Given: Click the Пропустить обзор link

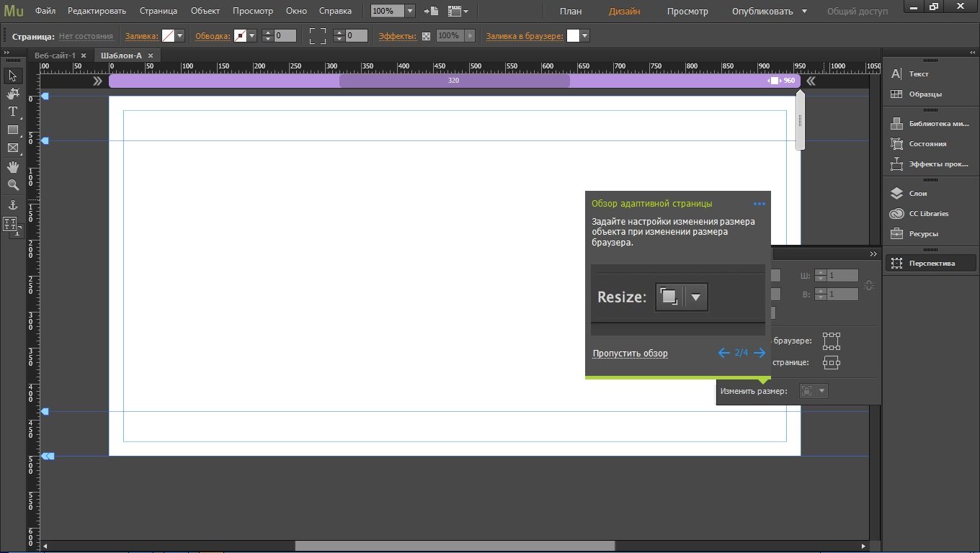Looking at the screenshot, I should pyautogui.click(x=630, y=354).
